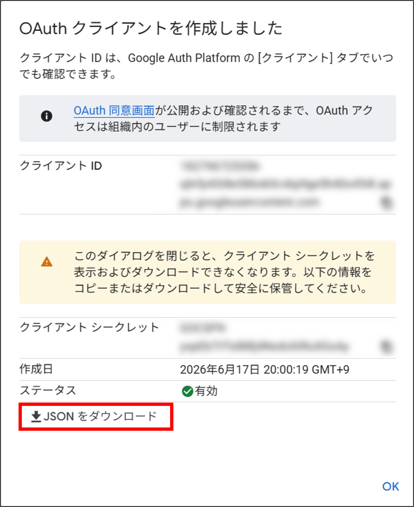Copy the client secret with the copy icon
This screenshot has height=507, width=414.
coord(386,346)
